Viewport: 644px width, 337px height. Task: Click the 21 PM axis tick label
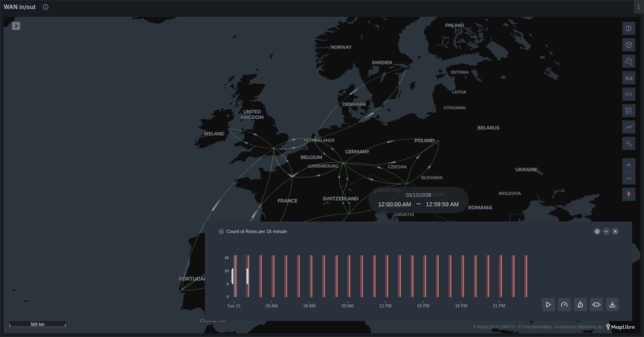coord(499,306)
